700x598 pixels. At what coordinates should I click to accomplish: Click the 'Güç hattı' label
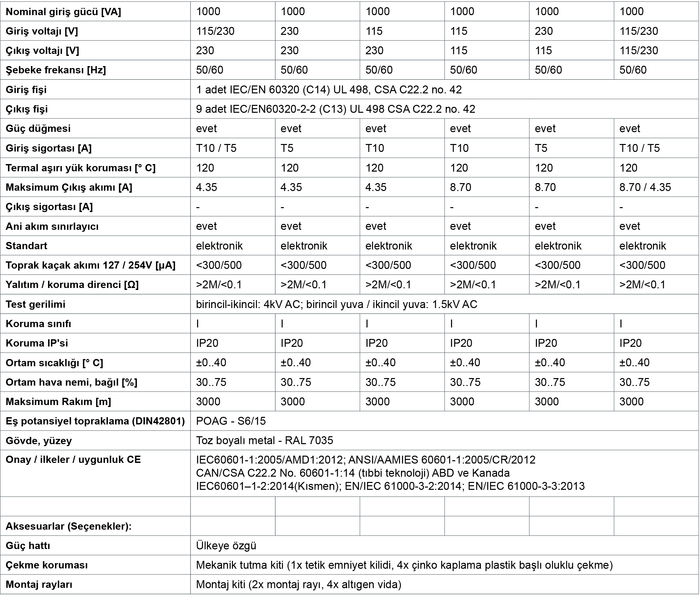pyautogui.click(x=28, y=546)
